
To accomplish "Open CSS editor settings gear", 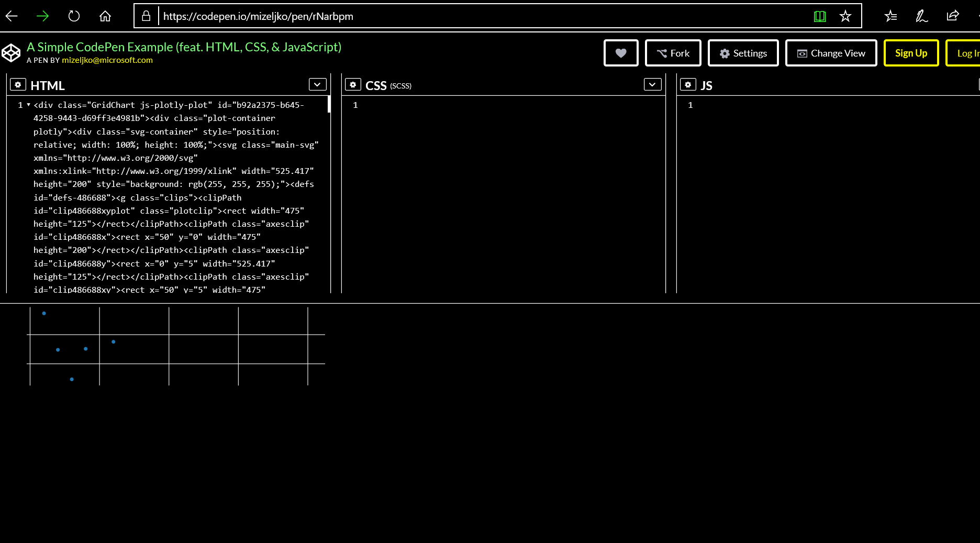I will 353,85.
